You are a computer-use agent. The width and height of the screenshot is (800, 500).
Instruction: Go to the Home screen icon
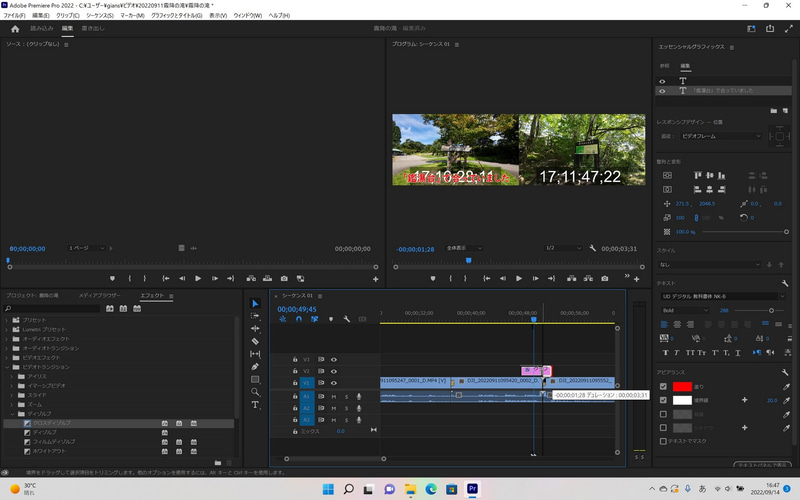[15, 29]
